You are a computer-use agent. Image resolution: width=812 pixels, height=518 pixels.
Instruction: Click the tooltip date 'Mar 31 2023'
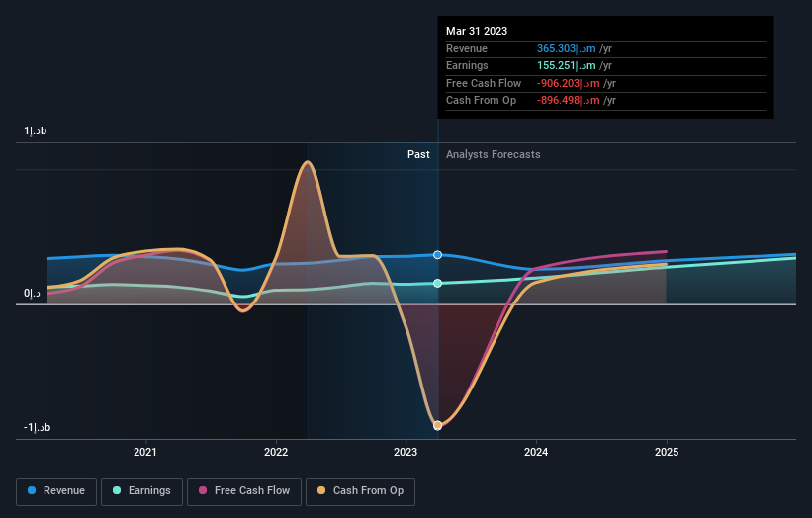477,31
